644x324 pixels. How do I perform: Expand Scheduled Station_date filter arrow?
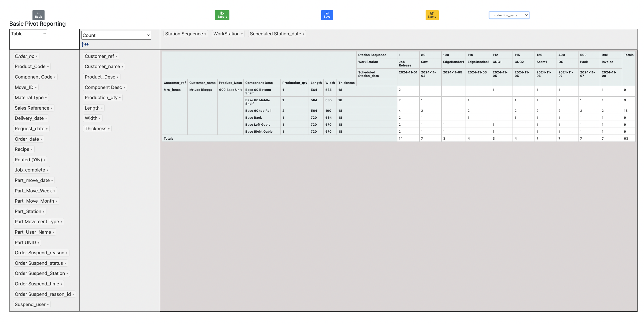(x=303, y=34)
